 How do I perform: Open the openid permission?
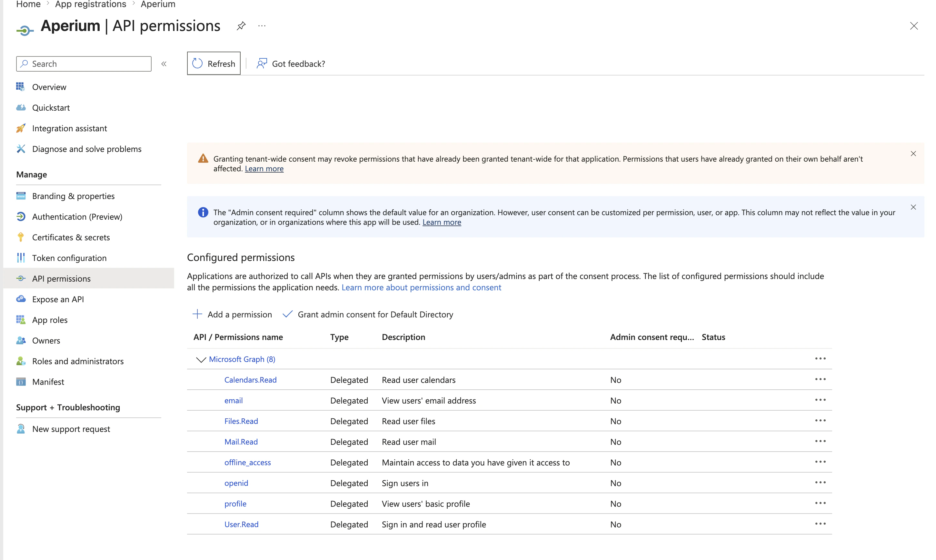tap(236, 483)
